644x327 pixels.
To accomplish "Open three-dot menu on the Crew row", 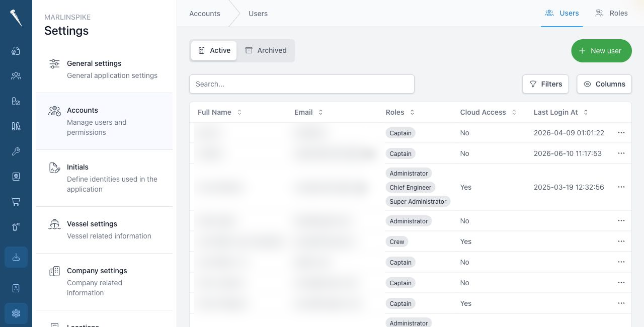I will (621, 241).
